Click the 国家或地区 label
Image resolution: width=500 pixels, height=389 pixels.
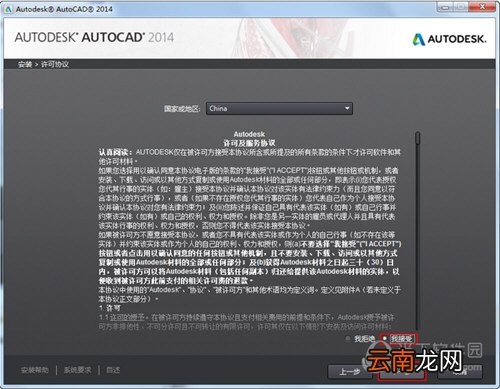click(x=182, y=109)
